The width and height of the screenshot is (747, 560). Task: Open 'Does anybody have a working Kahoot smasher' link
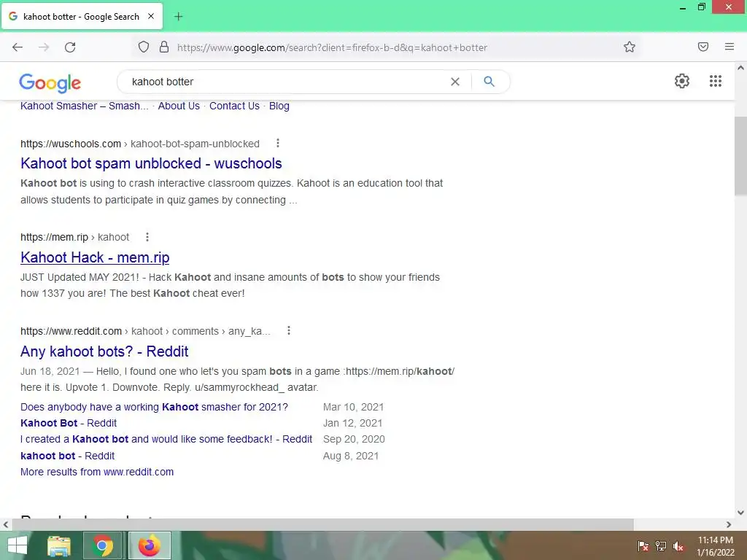(155, 407)
